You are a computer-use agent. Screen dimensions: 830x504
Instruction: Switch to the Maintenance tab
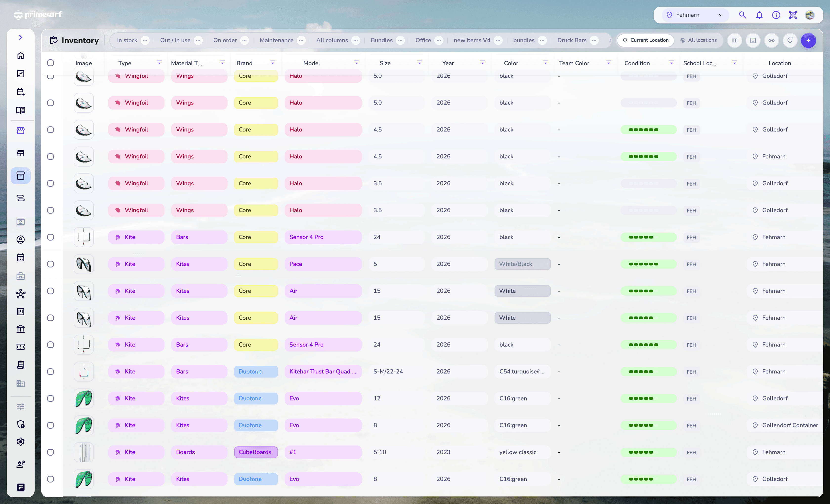[x=277, y=41]
